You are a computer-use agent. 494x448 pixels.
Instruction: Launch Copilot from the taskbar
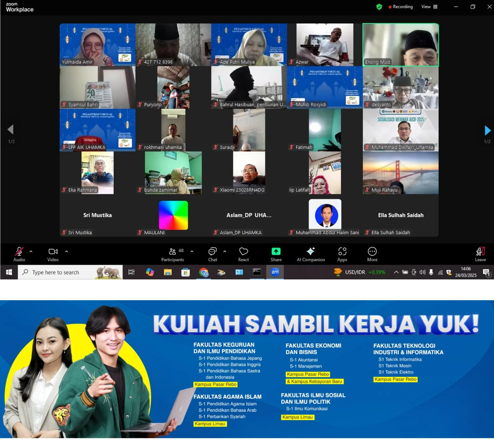[x=150, y=272]
